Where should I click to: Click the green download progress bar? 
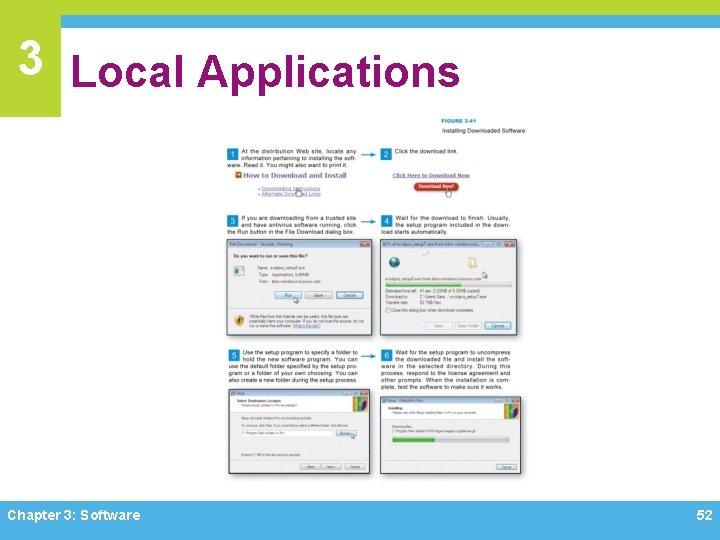click(x=448, y=285)
